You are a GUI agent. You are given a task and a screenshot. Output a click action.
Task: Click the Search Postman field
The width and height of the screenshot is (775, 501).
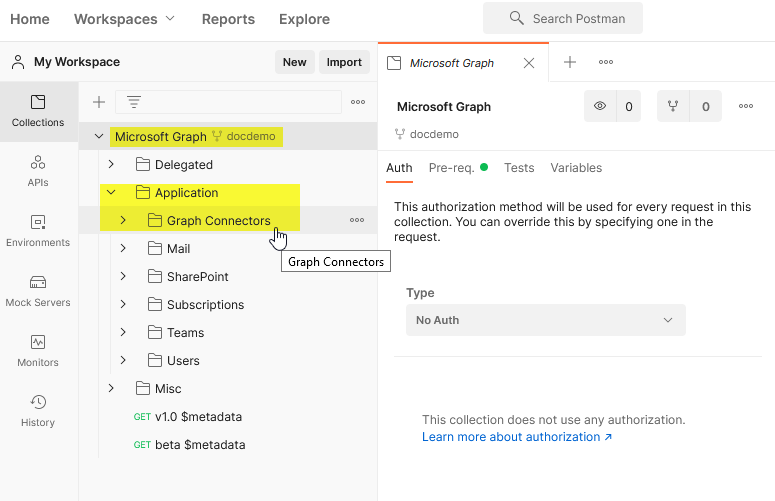563,18
